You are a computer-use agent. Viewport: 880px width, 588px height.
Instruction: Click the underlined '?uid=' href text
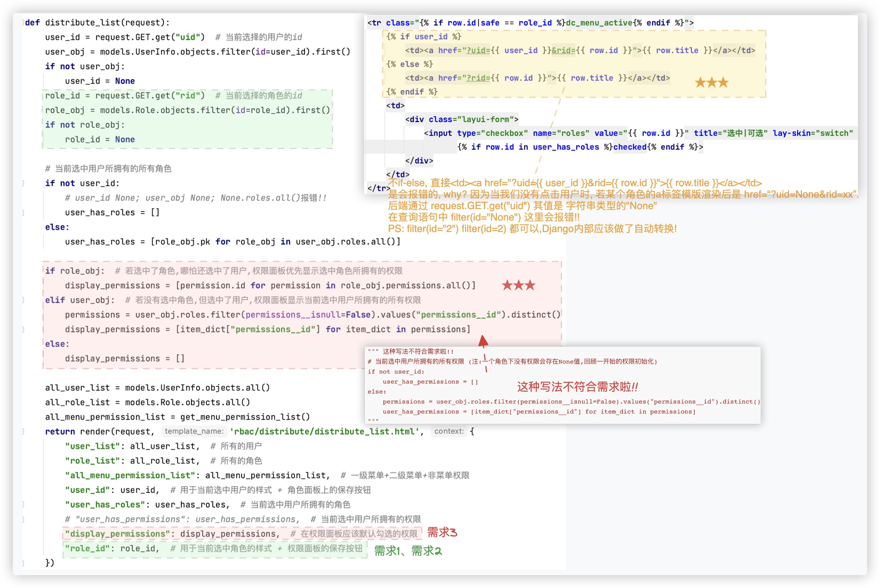tap(478, 50)
